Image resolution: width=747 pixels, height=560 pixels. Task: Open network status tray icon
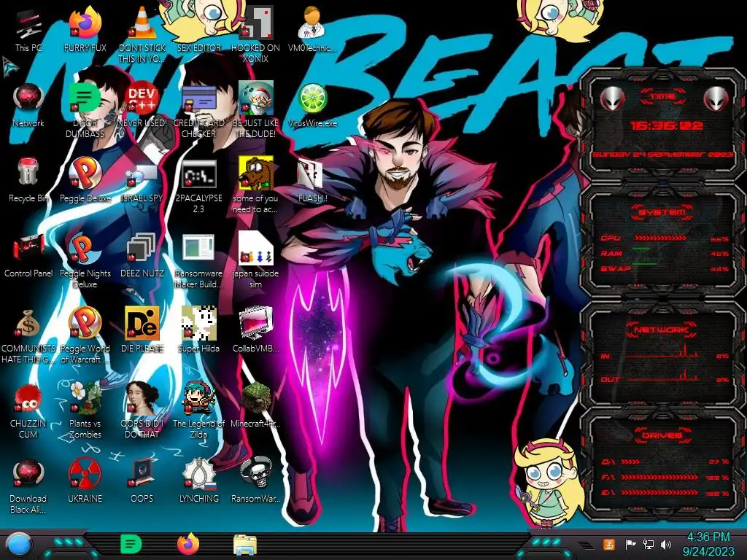[649, 544]
